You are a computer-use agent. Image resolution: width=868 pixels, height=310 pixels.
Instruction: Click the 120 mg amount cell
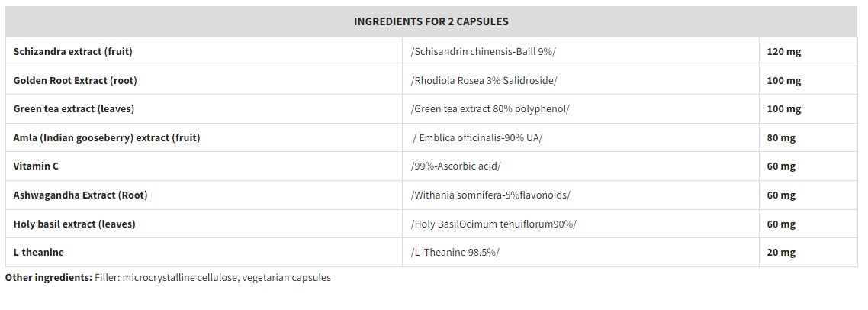pos(784,52)
